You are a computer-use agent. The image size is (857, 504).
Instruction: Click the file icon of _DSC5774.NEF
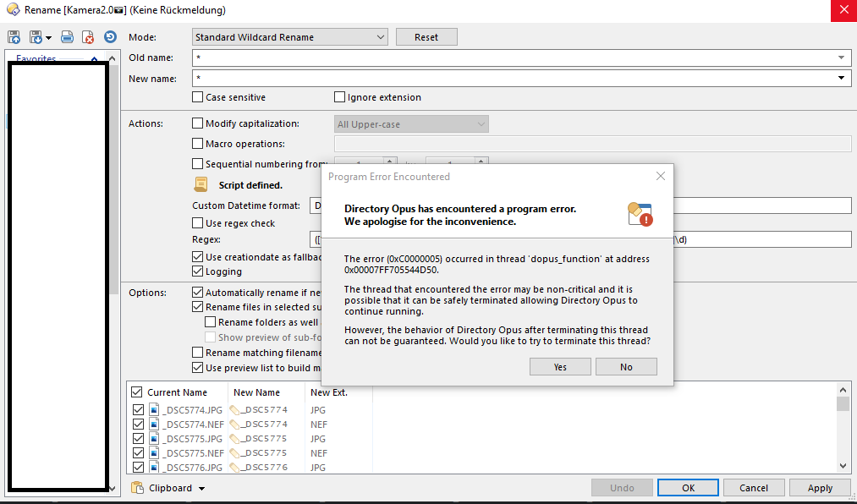point(155,425)
